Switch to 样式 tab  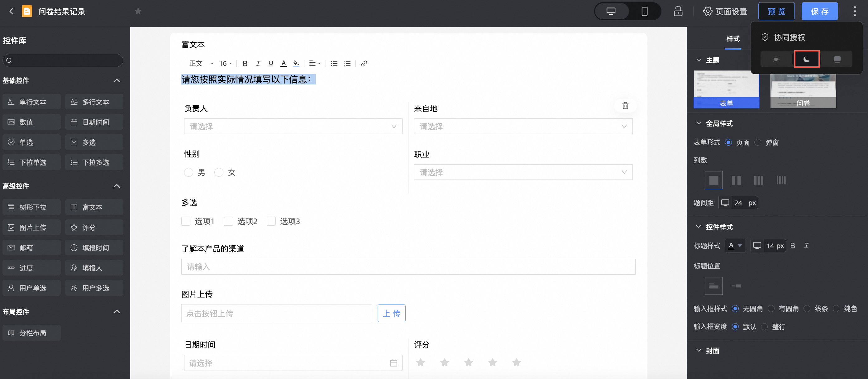733,39
